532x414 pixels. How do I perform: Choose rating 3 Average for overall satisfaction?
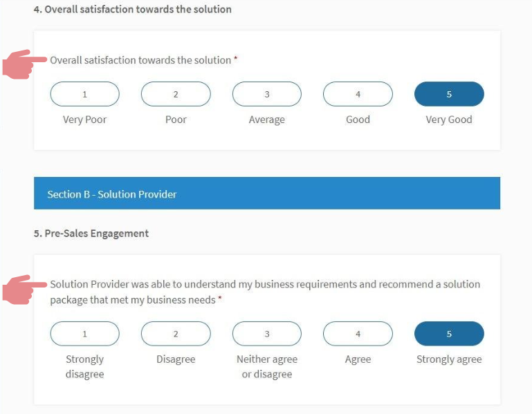coord(267,94)
